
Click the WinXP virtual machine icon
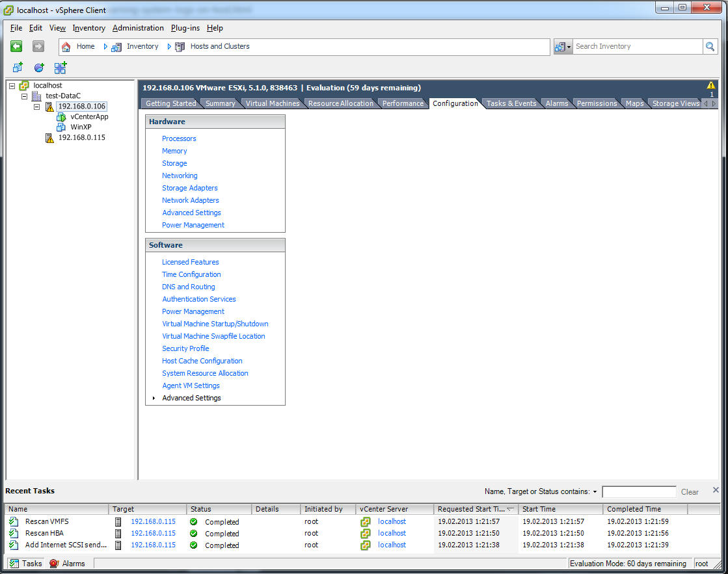click(x=61, y=127)
